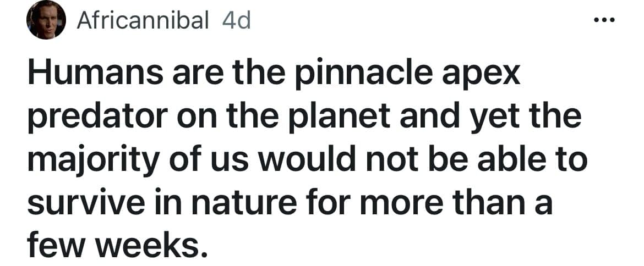Open the Africannibal username profile link
The width and height of the screenshot is (644, 266).
pyautogui.click(x=143, y=21)
